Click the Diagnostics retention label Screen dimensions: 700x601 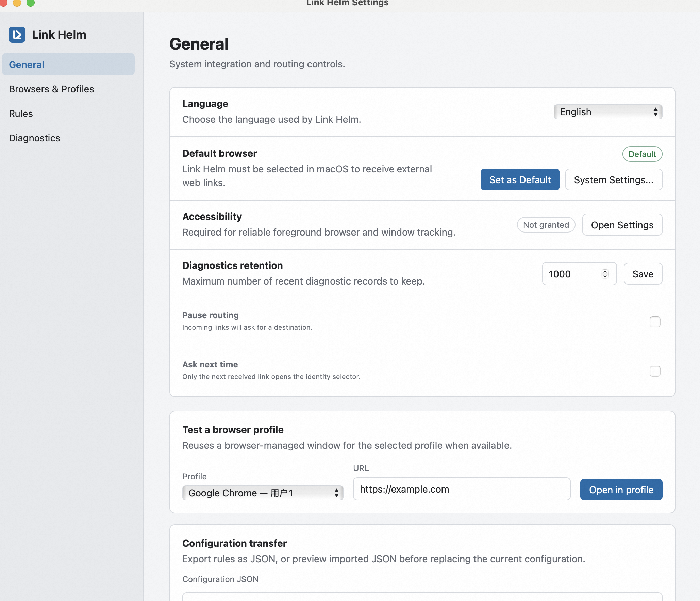[x=233, y=265]
